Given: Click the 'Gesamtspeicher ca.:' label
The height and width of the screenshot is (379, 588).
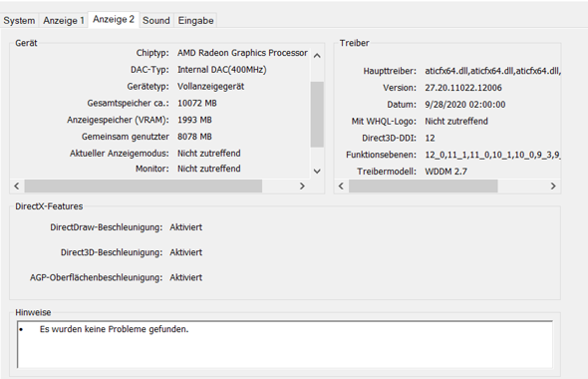Looking at the screenshot, I should click(129, 103).
